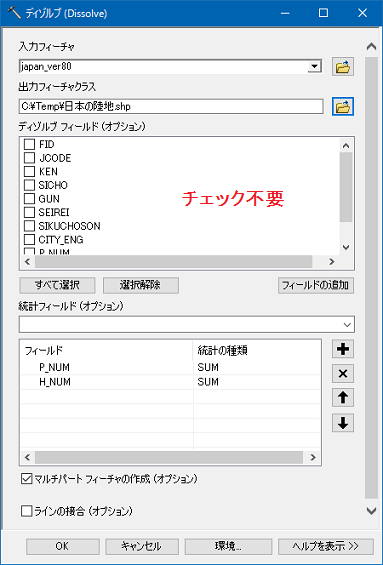The width and height of the screenshot is (383, 565).
Task: Check the JCODE dissolve field
Action: click(x=29, y=158)
